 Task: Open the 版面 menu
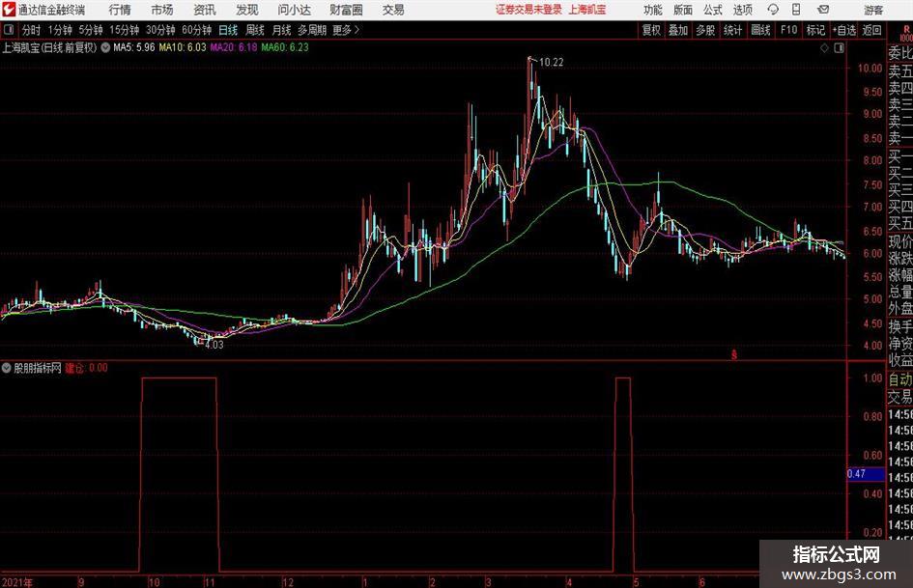682,10
